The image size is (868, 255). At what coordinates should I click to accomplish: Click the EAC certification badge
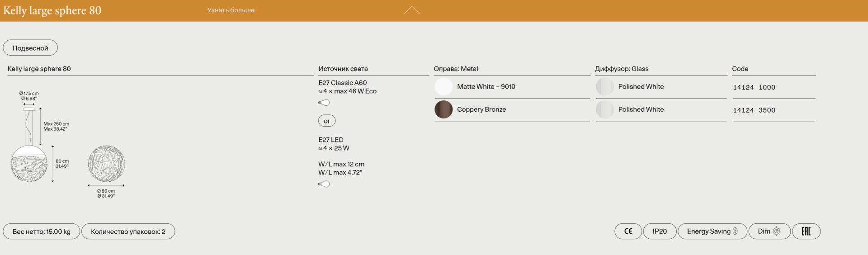(x=806, y=231)
